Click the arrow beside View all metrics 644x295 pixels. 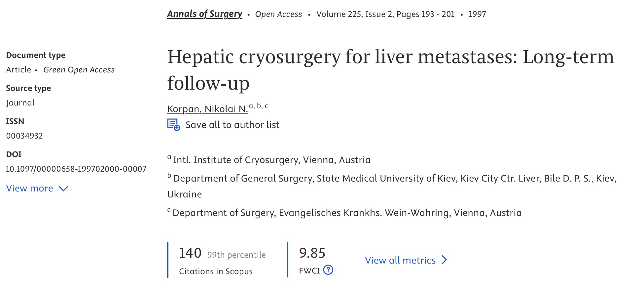point(445,260)
